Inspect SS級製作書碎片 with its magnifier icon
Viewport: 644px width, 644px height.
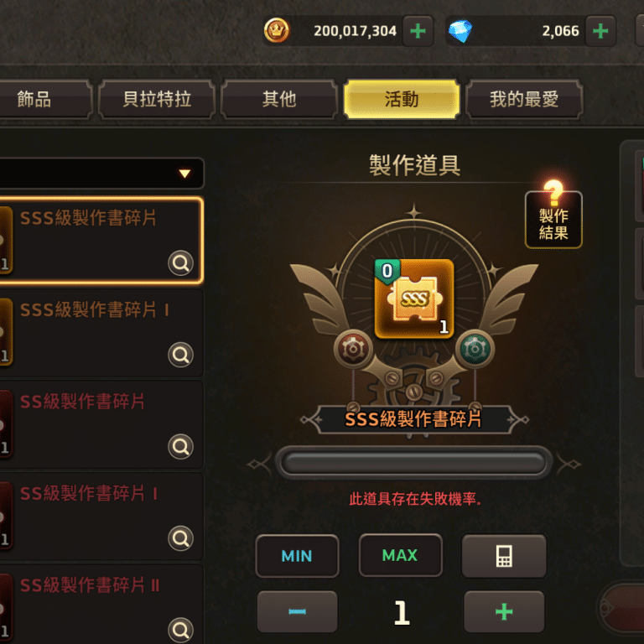(x=181, y=446)
